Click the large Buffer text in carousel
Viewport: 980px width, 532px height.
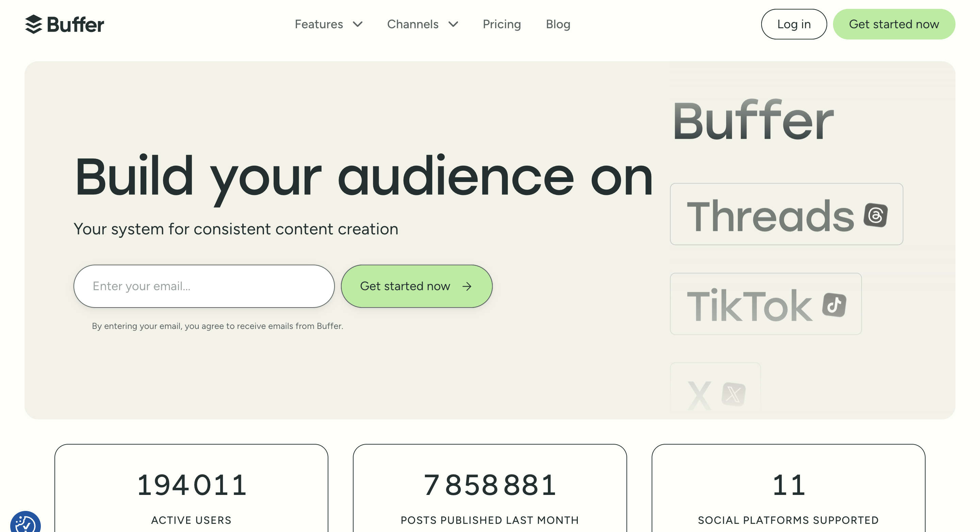(753, 120)
